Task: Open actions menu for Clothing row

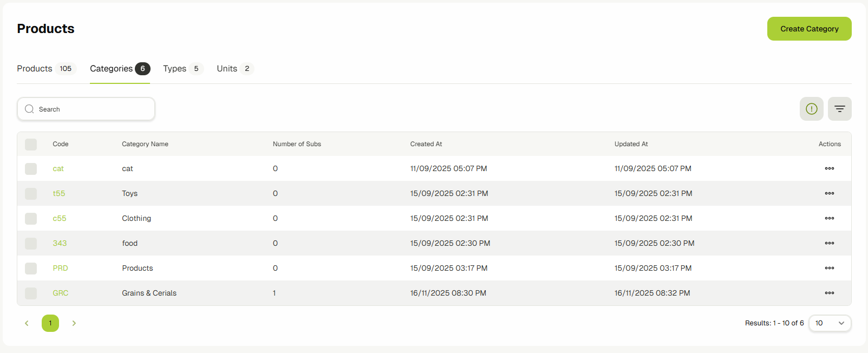Action: 829,218
